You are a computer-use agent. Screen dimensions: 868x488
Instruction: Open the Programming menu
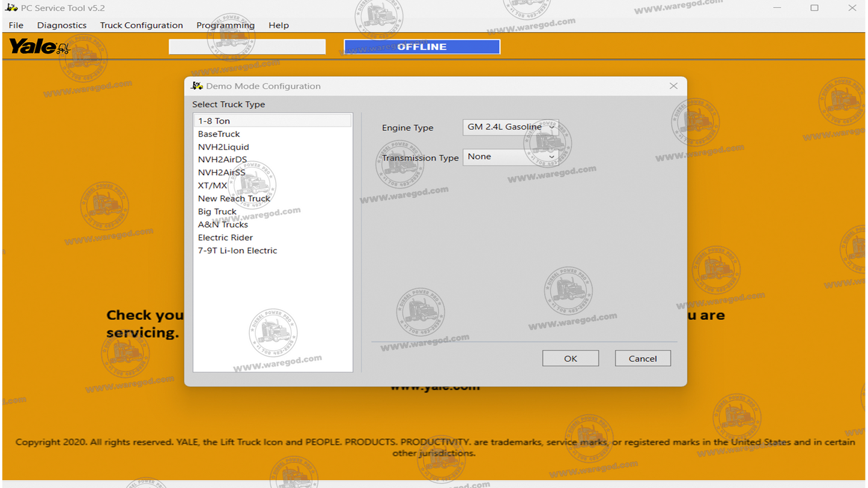point(226,25)
